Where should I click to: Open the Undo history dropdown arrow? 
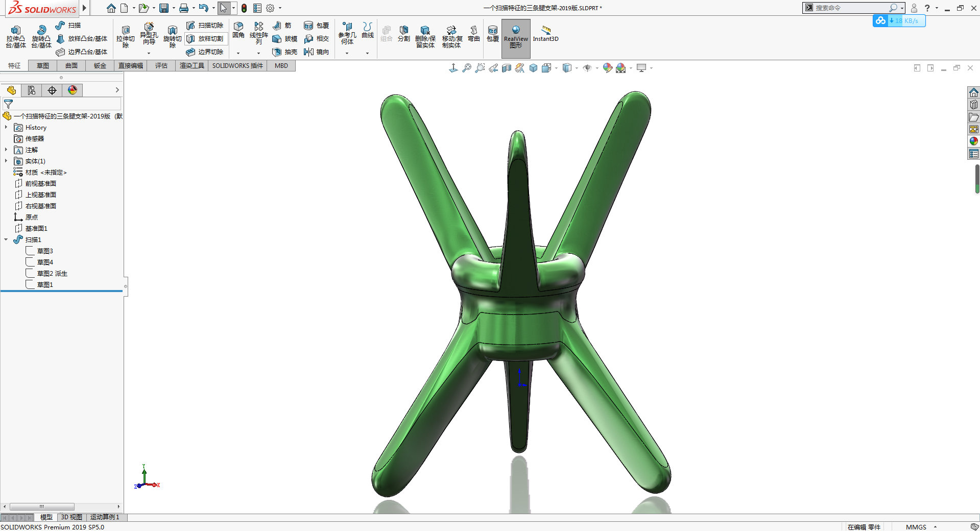tap(213, 8)
